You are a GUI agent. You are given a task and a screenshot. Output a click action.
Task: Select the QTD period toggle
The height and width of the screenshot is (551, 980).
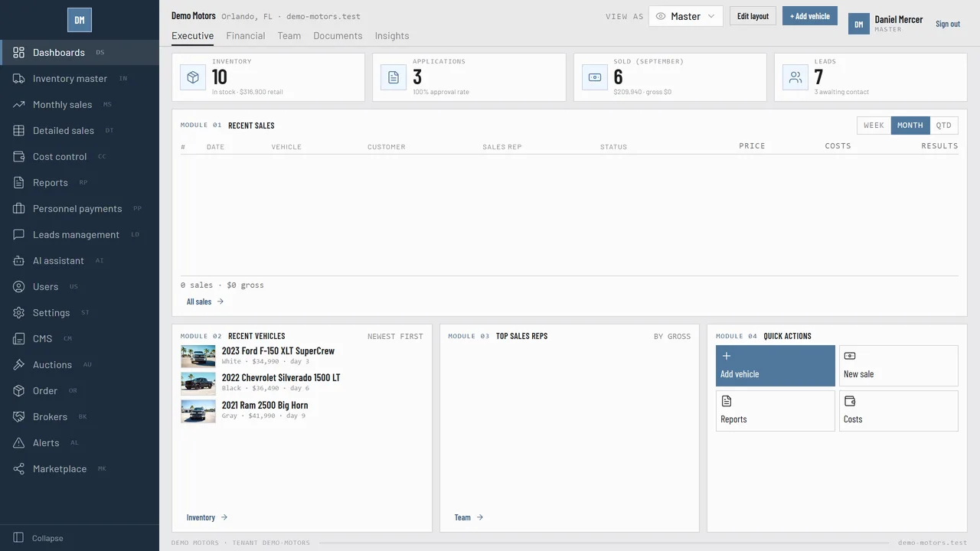[943, 126]
